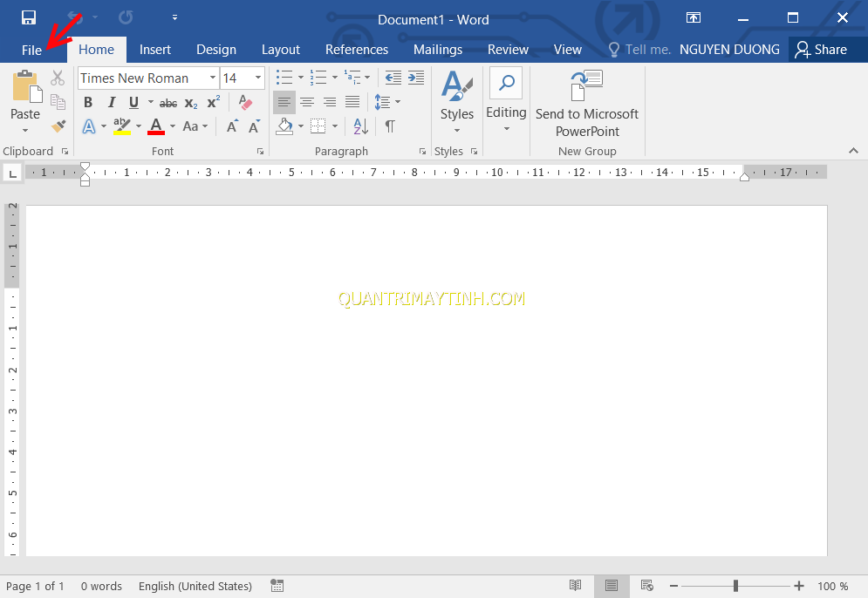Screen dimensions: 868x598
Task: Open the Layout tab
Action: pyautogui.click(x=281, y=50)
